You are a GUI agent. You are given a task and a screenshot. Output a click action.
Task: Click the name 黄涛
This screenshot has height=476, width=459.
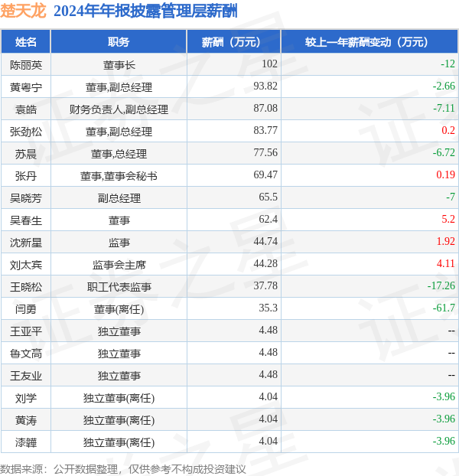click(x=26, y=420)
